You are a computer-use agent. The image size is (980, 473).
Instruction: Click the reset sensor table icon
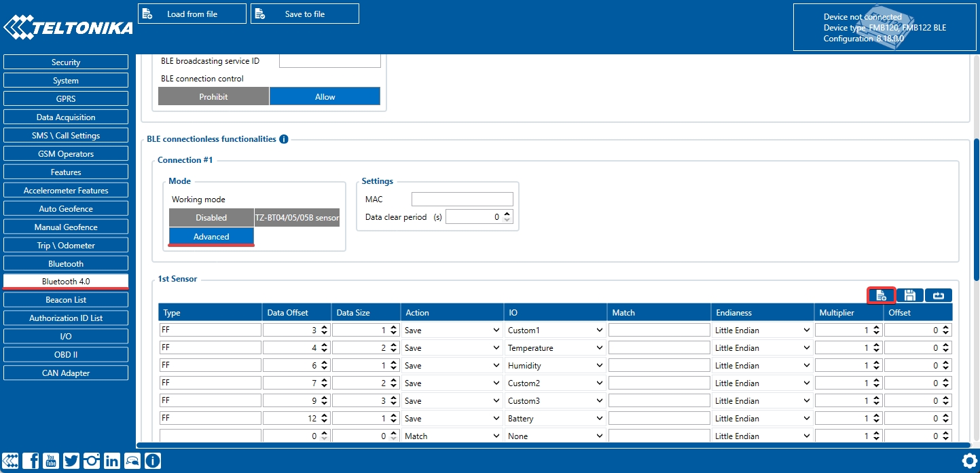[938, 295]
